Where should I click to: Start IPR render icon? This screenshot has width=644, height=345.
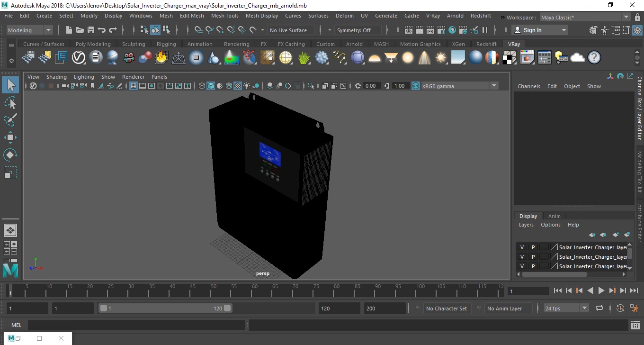click(x=430, y=30)
